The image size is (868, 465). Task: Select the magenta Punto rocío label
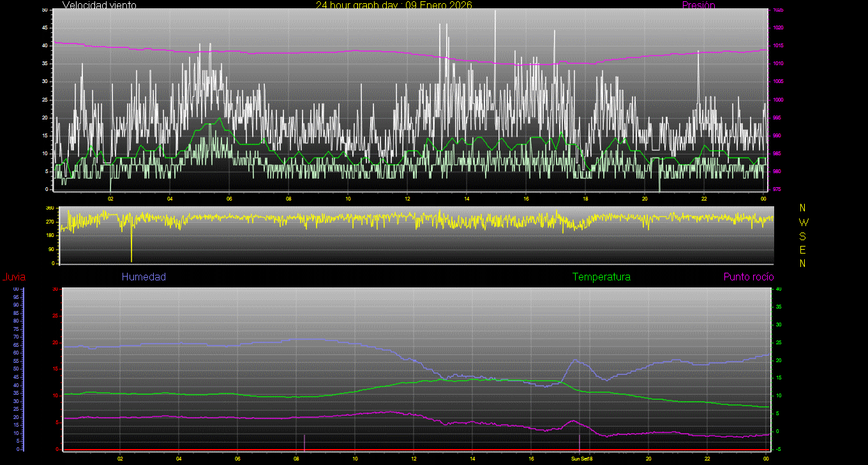click(748, 277)
